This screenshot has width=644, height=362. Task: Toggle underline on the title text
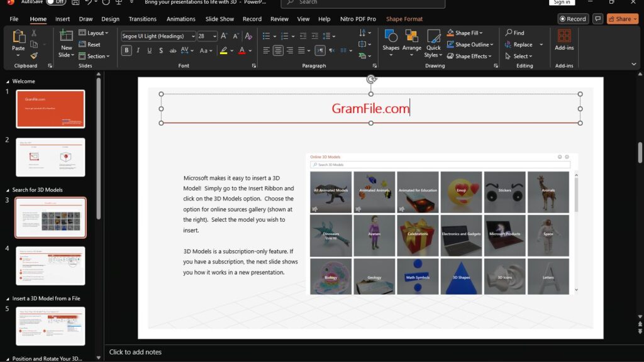tap(149, 50)
